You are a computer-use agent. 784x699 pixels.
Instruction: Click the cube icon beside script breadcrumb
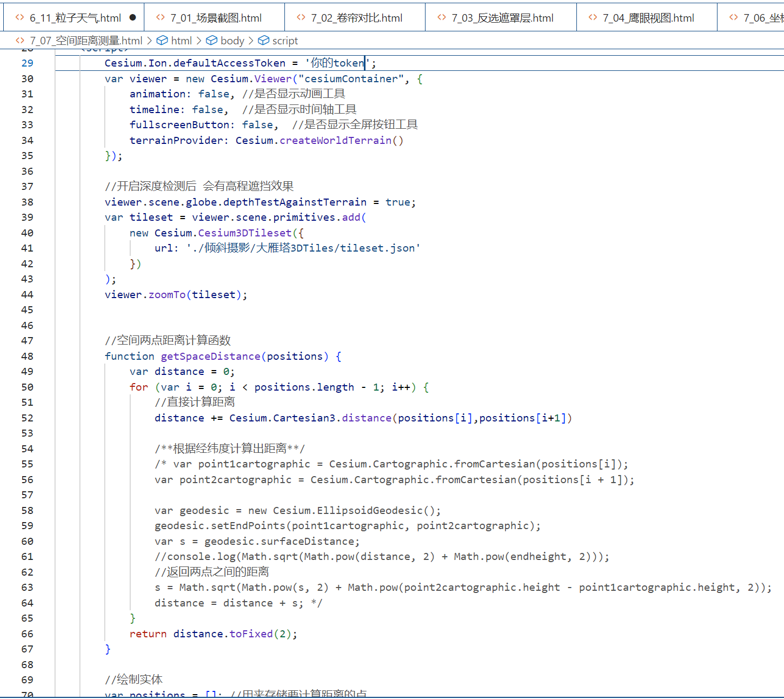click(263, 41)
